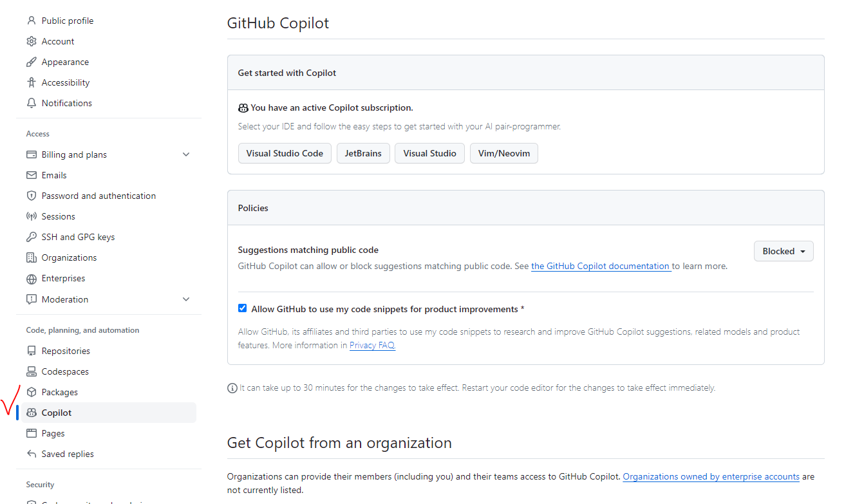864x504 pixels.
Task: Click the Copilot icon in sidebar
Action: point(31,413)
